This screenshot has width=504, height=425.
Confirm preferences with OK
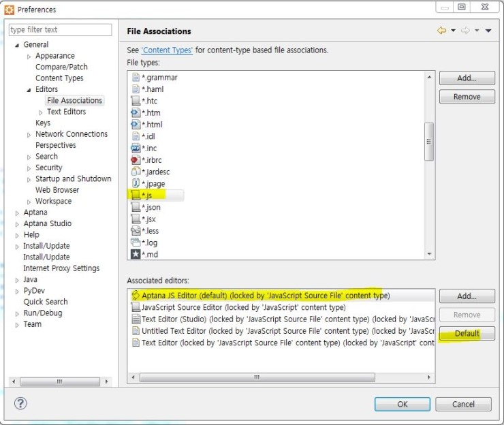[x=403, y=404]
